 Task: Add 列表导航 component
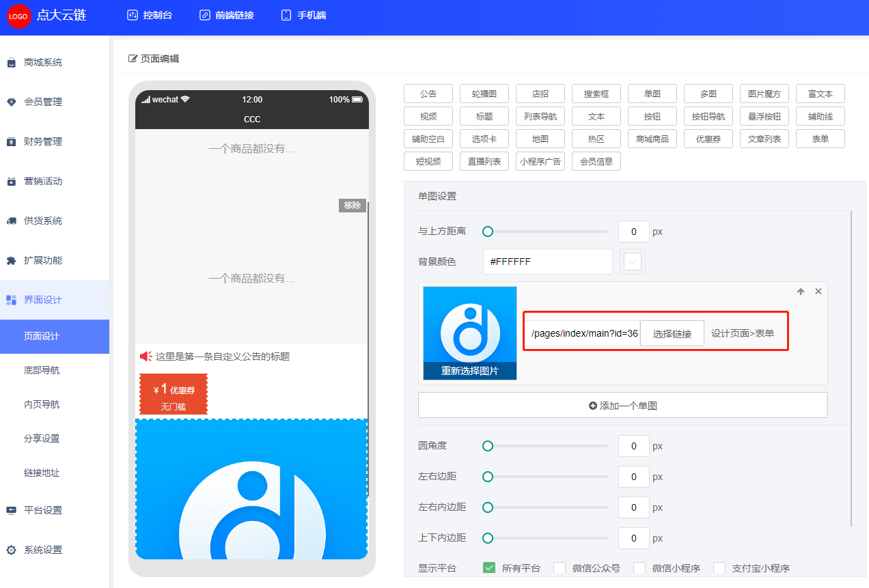[x=540, y=116]
